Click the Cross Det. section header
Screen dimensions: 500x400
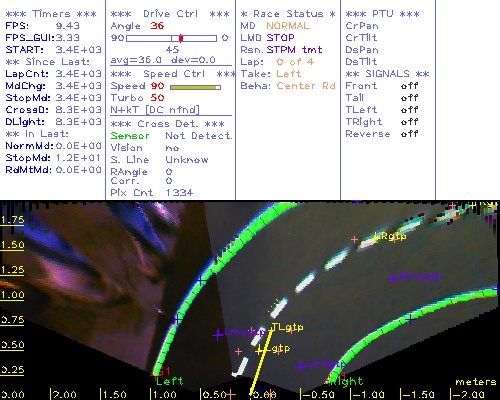point(168,124)
